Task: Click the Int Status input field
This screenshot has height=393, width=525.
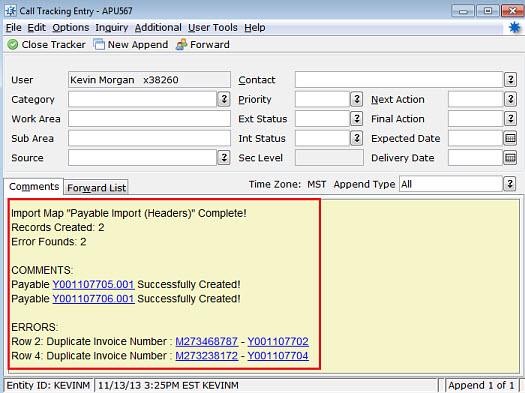Action: 322,138
